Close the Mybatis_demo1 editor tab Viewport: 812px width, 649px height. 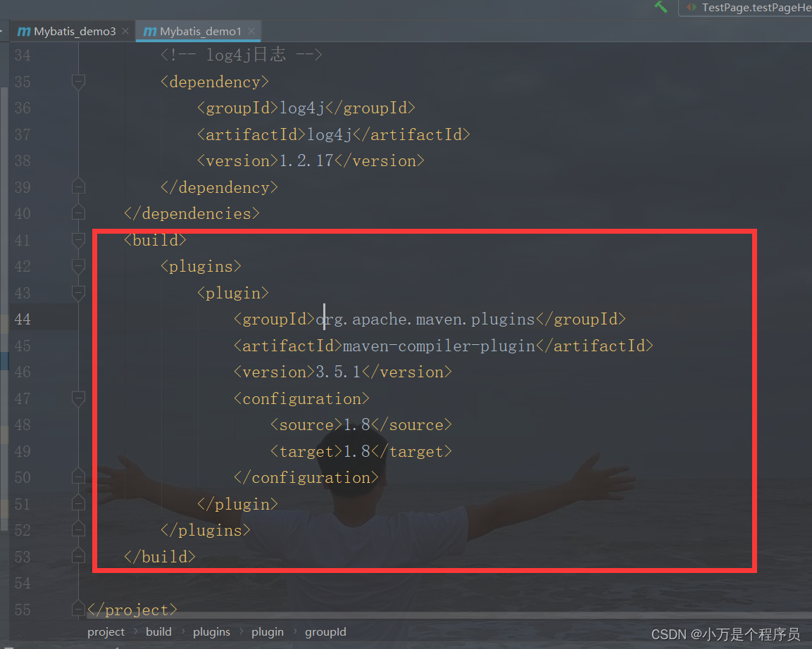pyautogui.click(x=251, y=31)
